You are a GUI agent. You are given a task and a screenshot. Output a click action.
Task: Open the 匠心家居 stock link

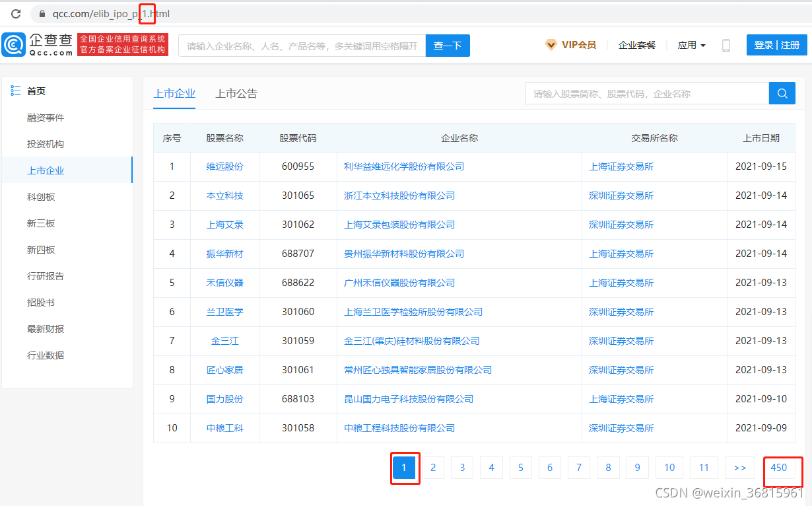tap(224, 370)
